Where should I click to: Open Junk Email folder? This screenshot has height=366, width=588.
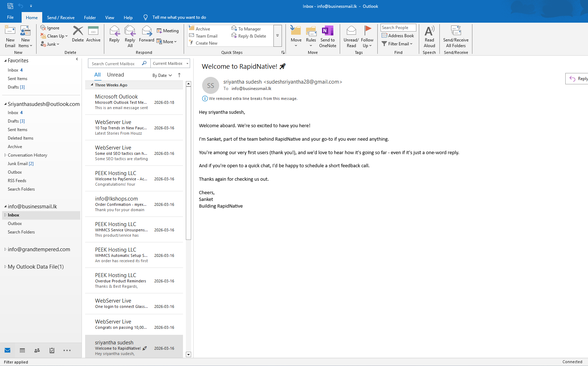(21, 164)
